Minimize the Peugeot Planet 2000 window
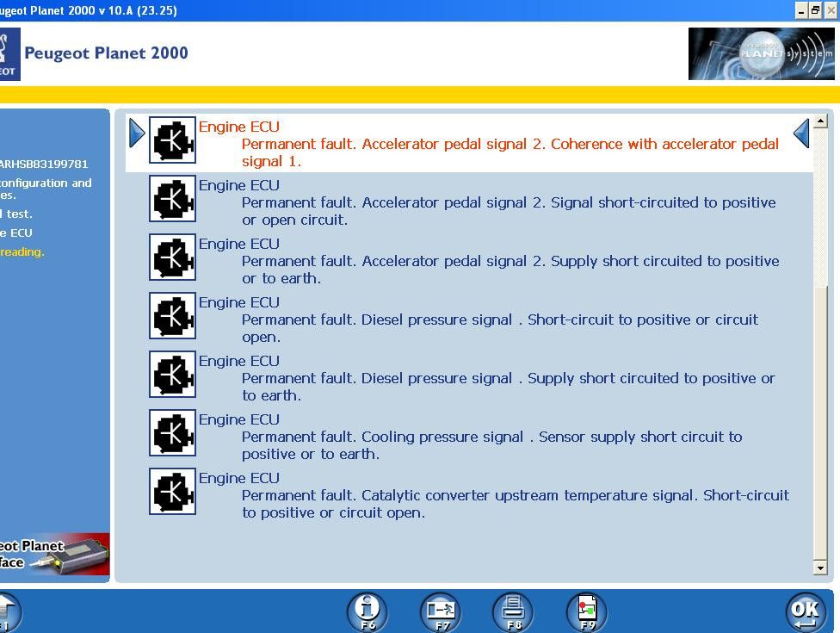Image resolution: width=840 pixels, height=633 pixels. [801, 10]
